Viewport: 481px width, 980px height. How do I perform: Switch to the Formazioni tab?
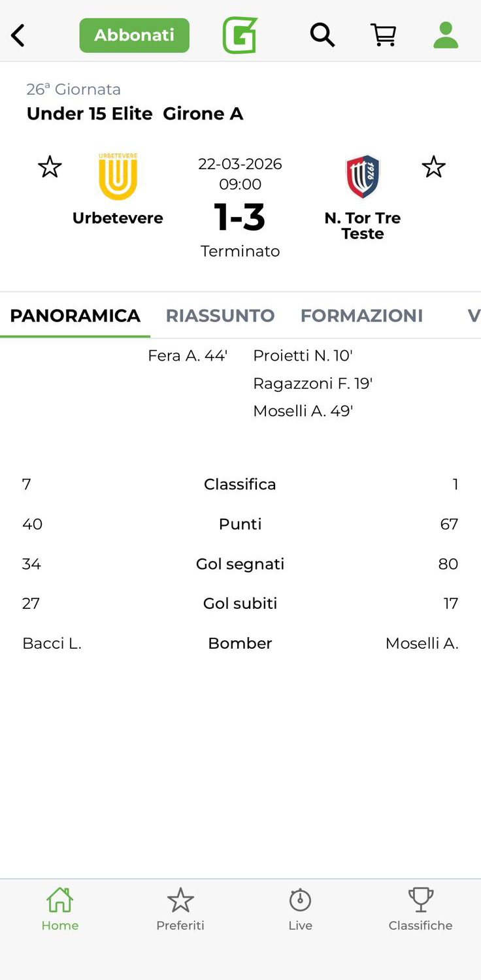point(361,316)
